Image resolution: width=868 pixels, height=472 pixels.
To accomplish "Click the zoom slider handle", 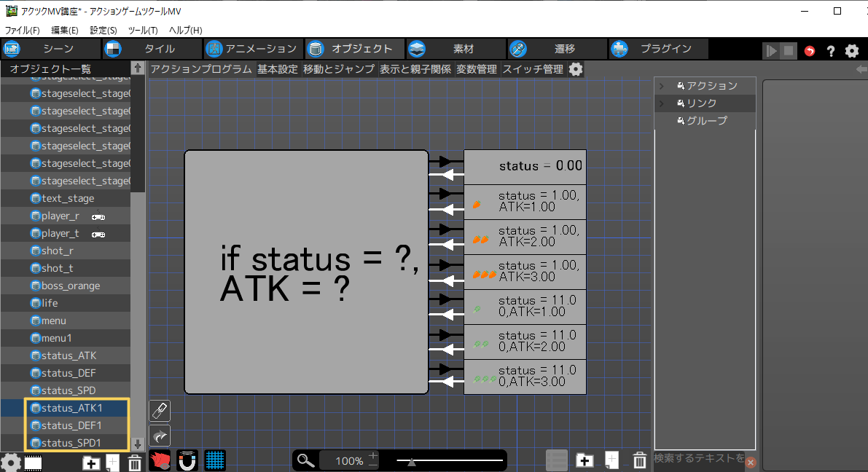I will [412, 460].
